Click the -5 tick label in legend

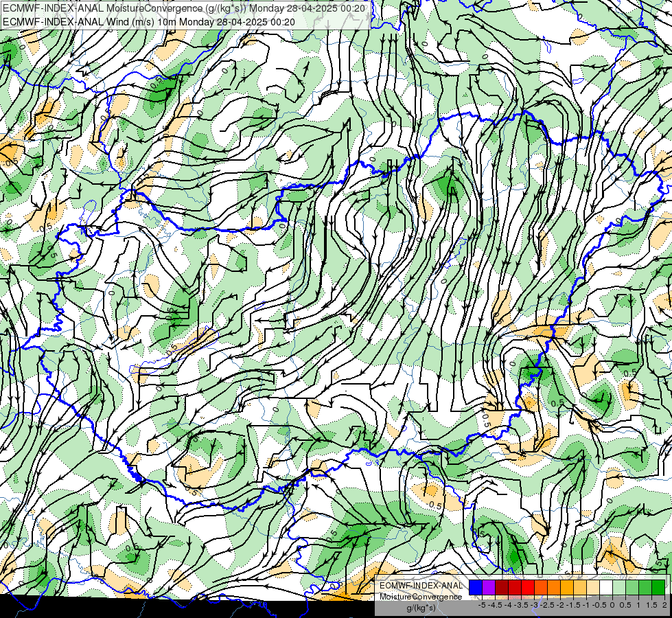tap(482, 605)
